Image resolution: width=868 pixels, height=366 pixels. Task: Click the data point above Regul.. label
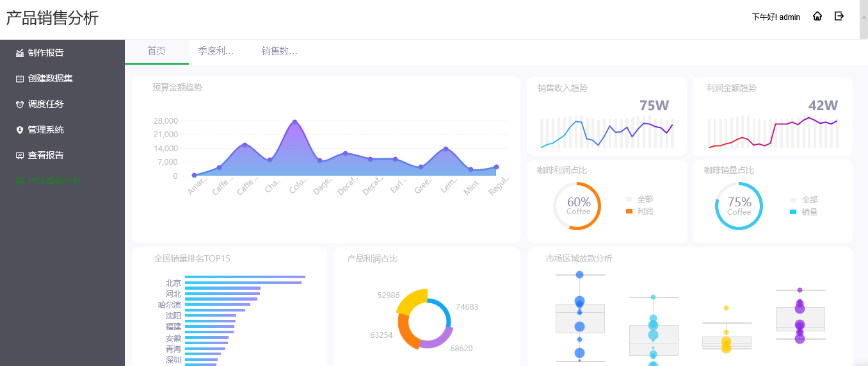coord(496,167)
